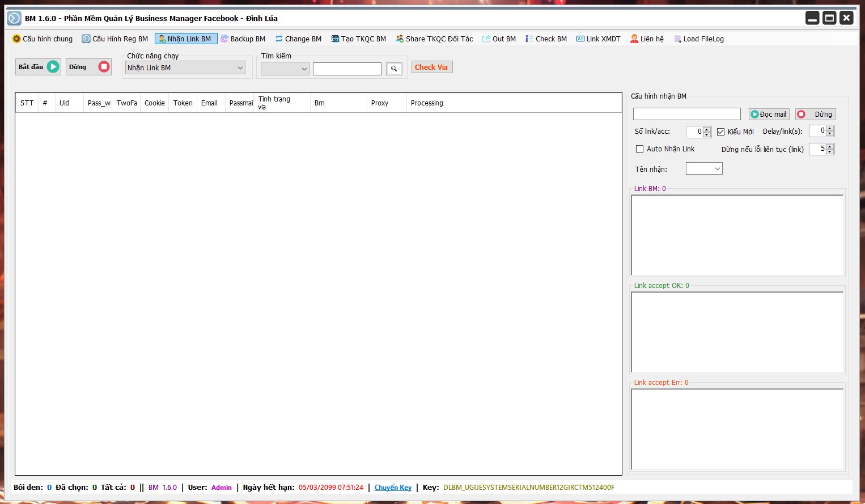Screen dimensions: 865x504
Task: Click the Cookie column header
Action: pyautogui.click(x=154, y=103)
